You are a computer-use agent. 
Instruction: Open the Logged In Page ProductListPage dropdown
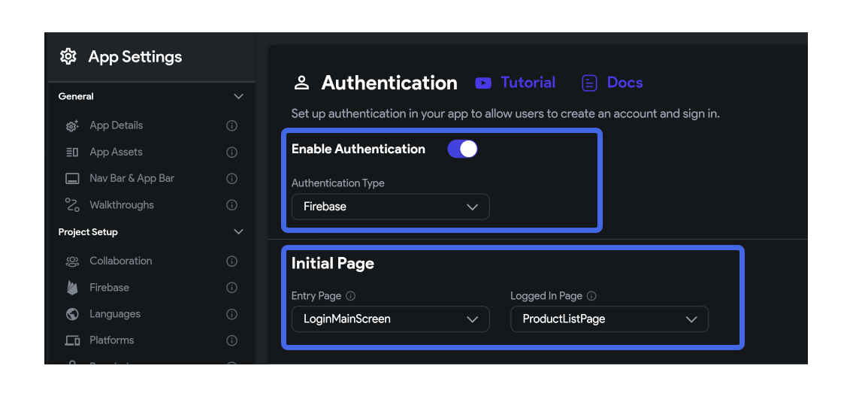coord(609,319)
